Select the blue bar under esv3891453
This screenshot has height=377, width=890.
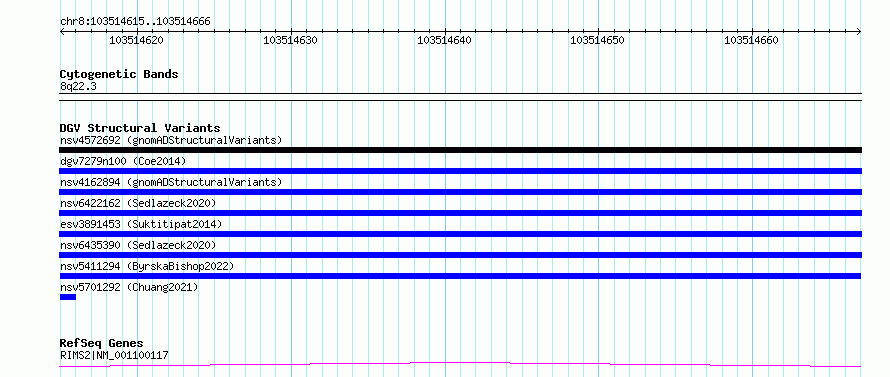tap(460, 234)
